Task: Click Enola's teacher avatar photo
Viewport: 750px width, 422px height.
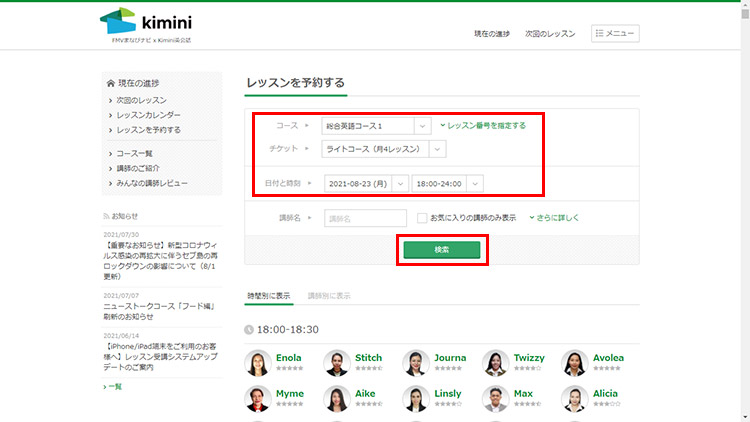Action: coord(258,362)
